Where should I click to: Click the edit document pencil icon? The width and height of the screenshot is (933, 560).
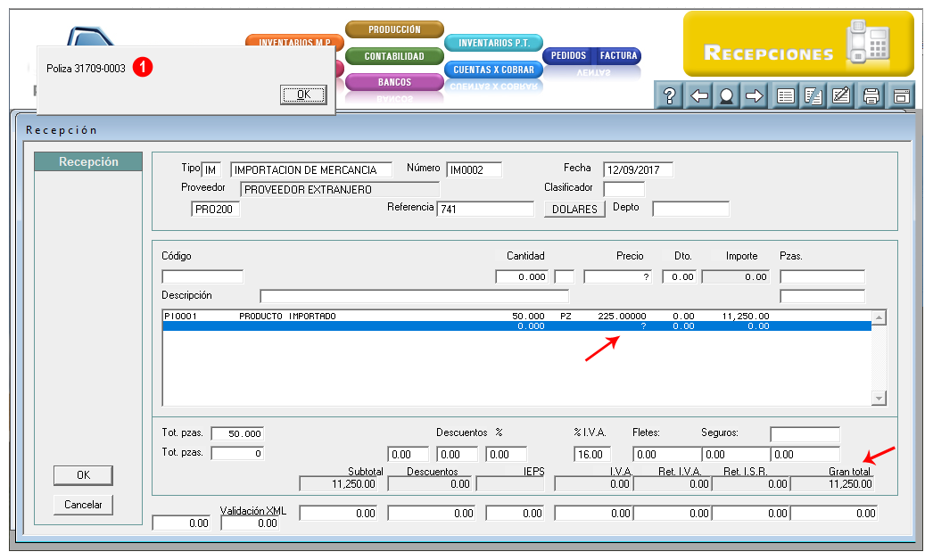(841, 95)
